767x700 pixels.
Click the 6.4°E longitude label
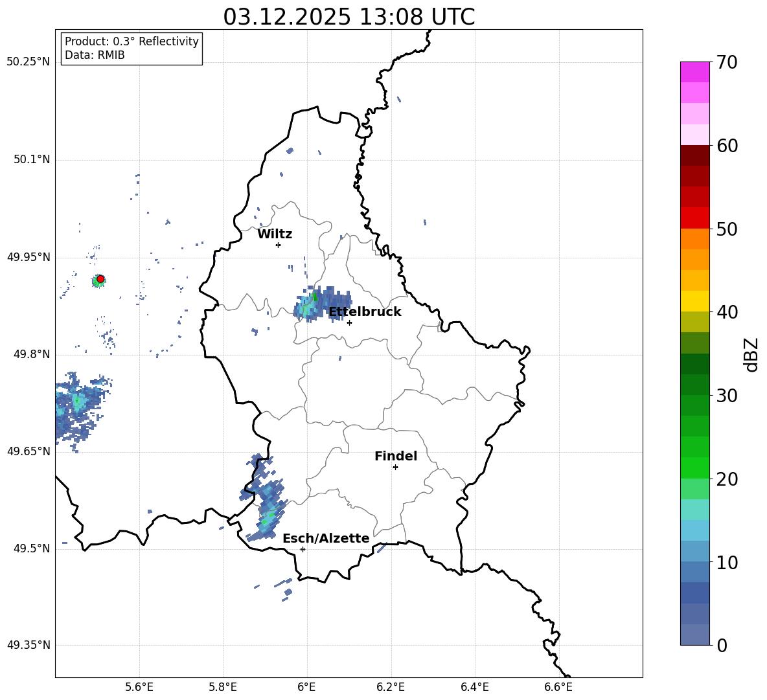click(474, 687)
